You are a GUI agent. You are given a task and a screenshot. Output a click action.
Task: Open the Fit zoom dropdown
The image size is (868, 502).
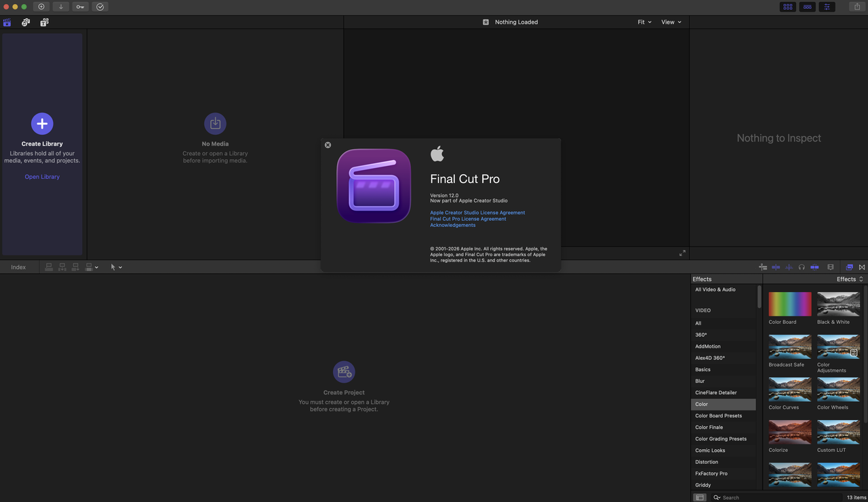644,22
